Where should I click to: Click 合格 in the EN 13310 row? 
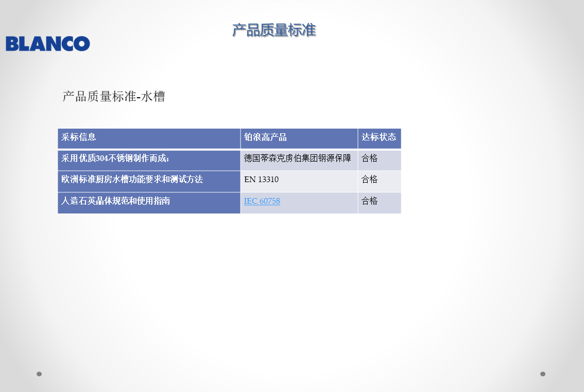click(x=380, y=182)
